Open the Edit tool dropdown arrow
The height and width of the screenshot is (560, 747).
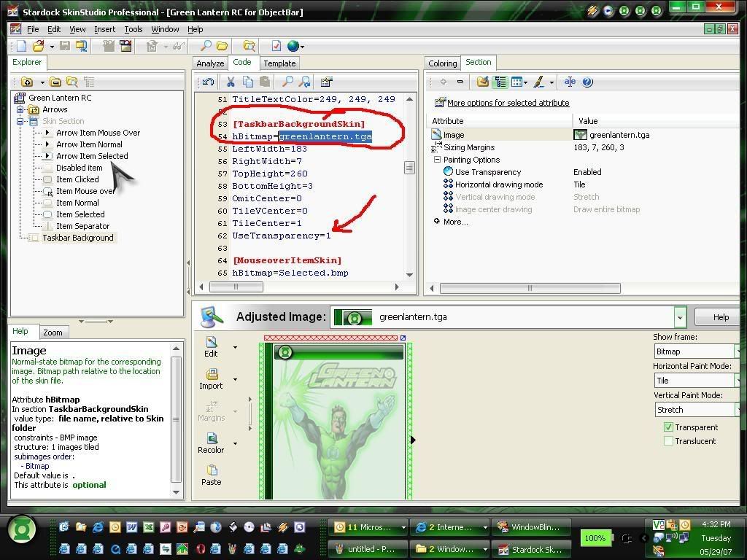tap(236, 347)
